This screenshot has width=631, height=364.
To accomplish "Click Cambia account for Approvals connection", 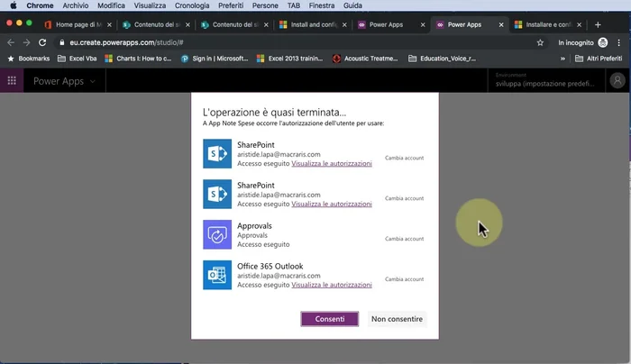I will [x=404, y=239].
